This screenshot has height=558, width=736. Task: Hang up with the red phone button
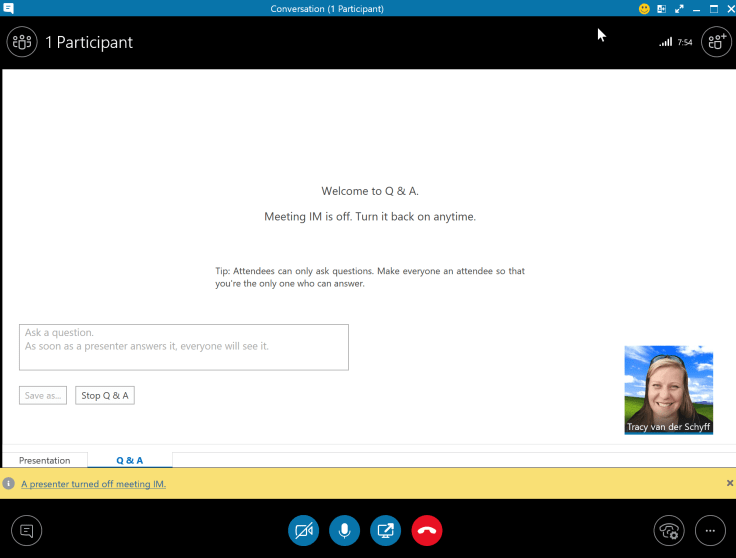click(427, 530)
